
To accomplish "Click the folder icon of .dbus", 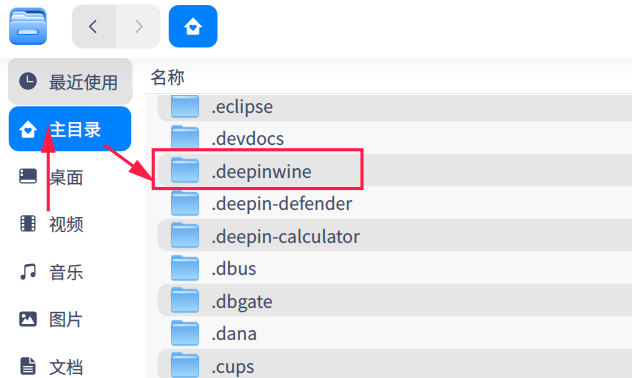I will point(185,268).
